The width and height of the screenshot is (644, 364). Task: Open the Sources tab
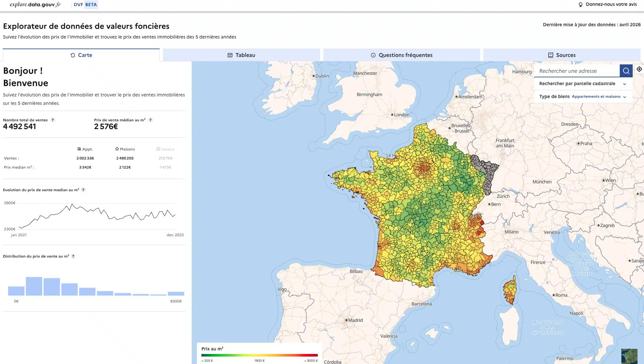pyautogui.click(x=562, y=55)
